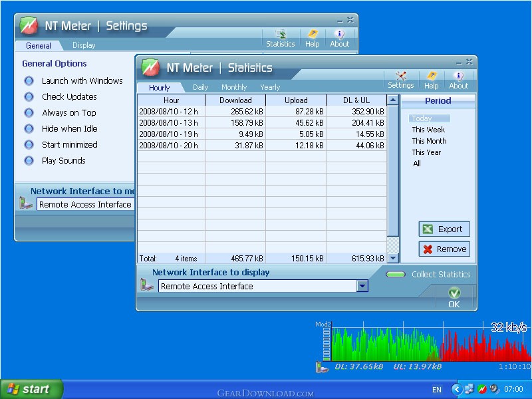
Task: Switch to the Daily tab
Action: (201, 87)
